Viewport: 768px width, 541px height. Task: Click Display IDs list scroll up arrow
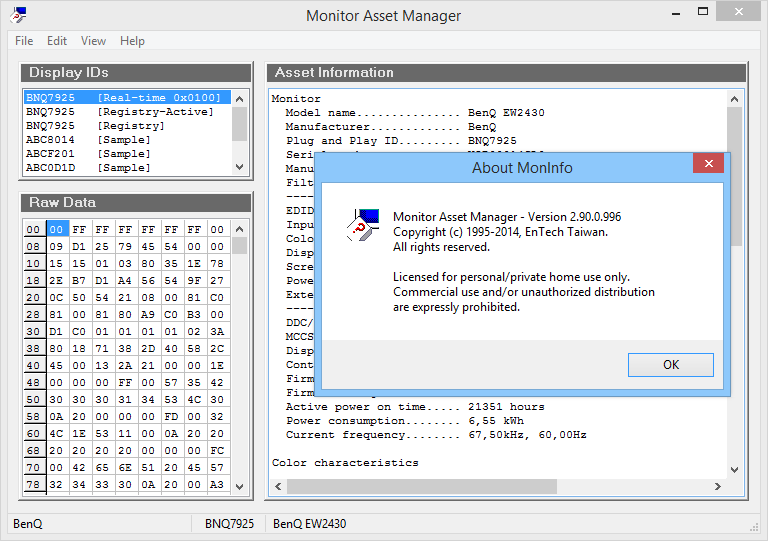[x=240, y=99]
